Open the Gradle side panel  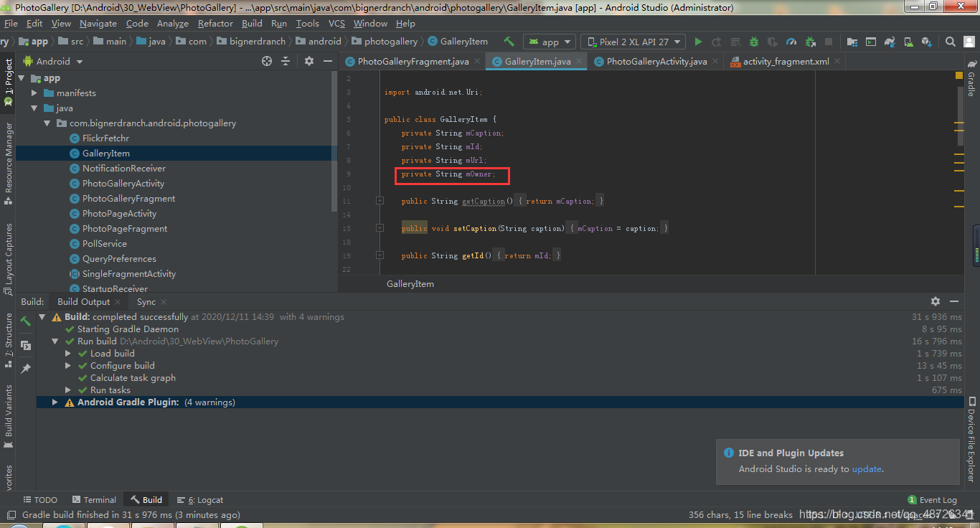tap(971, 79)
